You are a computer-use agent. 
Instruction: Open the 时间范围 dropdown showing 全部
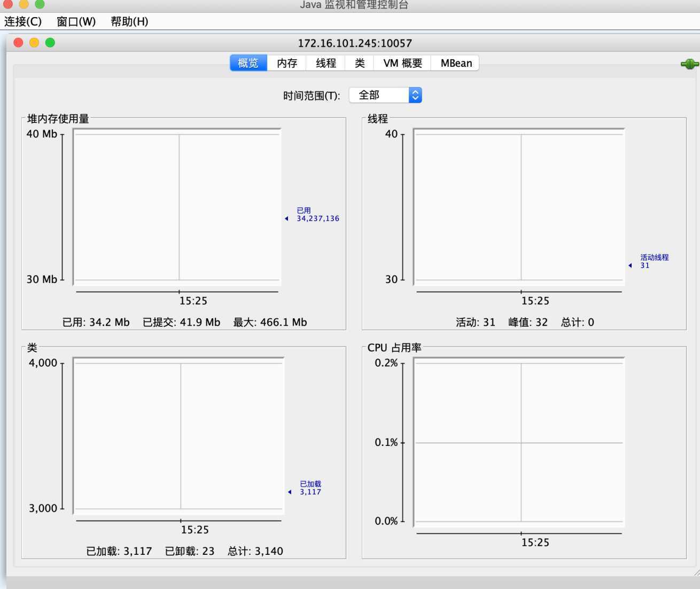(385, 95)
